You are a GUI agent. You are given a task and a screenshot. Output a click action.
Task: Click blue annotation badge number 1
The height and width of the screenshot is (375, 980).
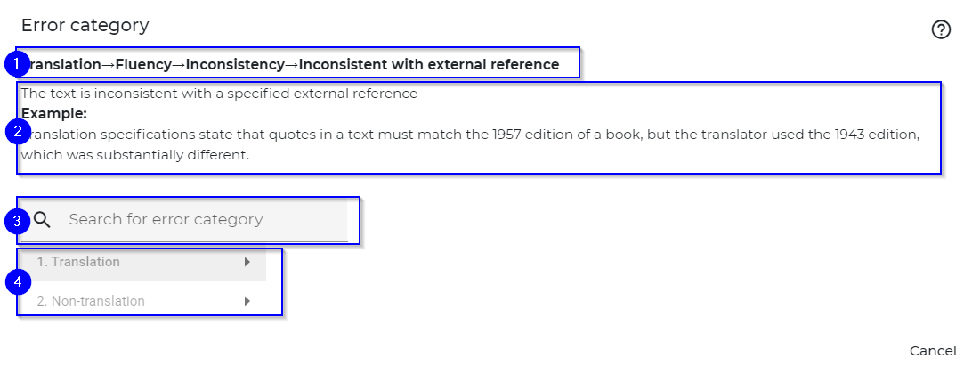click(x=18, y=64)
